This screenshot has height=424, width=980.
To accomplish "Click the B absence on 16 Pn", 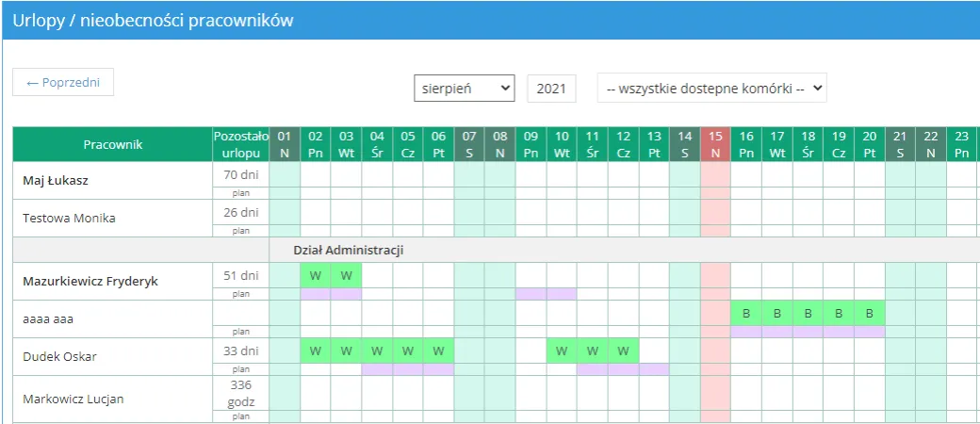I will 746,314.
